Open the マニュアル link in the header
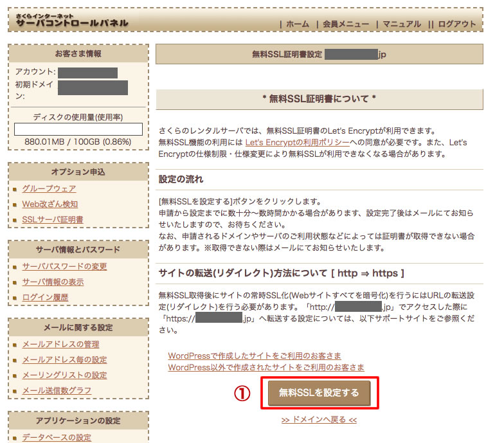Screen dimensions: 504x443 point(402,24)
